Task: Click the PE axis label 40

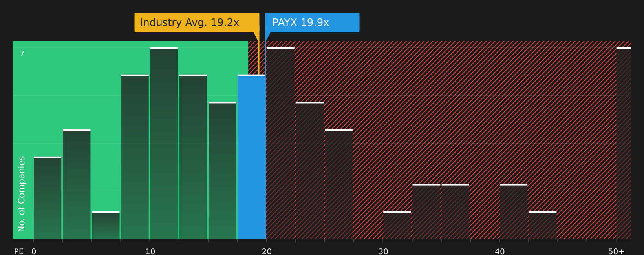Action: (x=499, y=251)
